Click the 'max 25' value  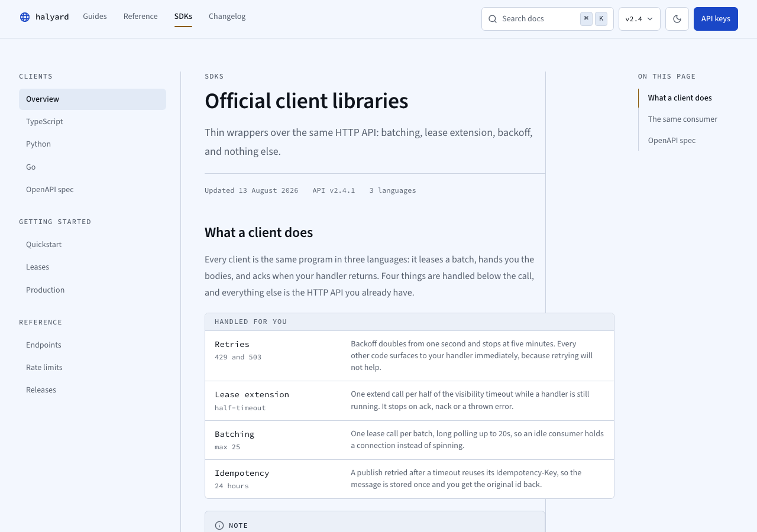coord(227,447)
